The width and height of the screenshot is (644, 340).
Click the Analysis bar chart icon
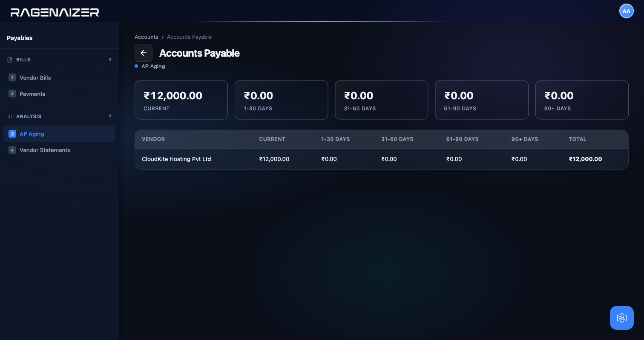(x=10, y=116)
